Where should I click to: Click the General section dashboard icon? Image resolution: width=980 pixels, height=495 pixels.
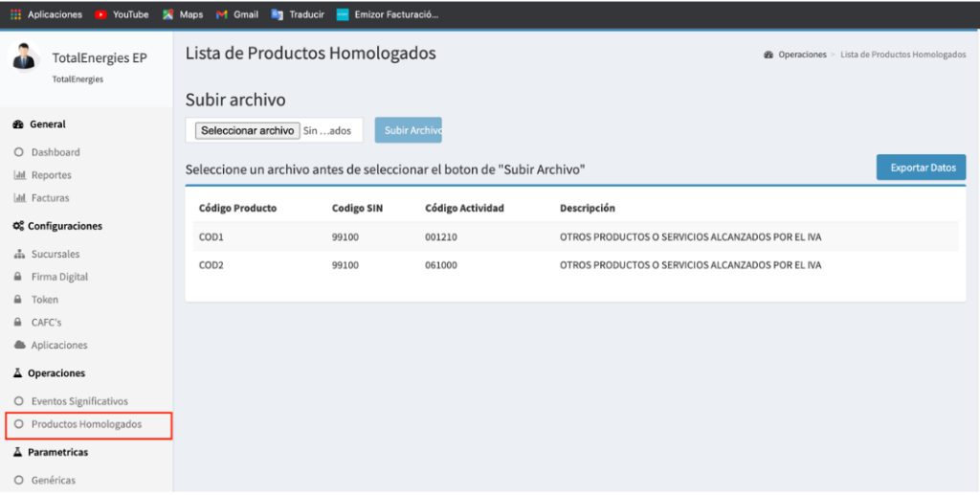coord(18,124)
